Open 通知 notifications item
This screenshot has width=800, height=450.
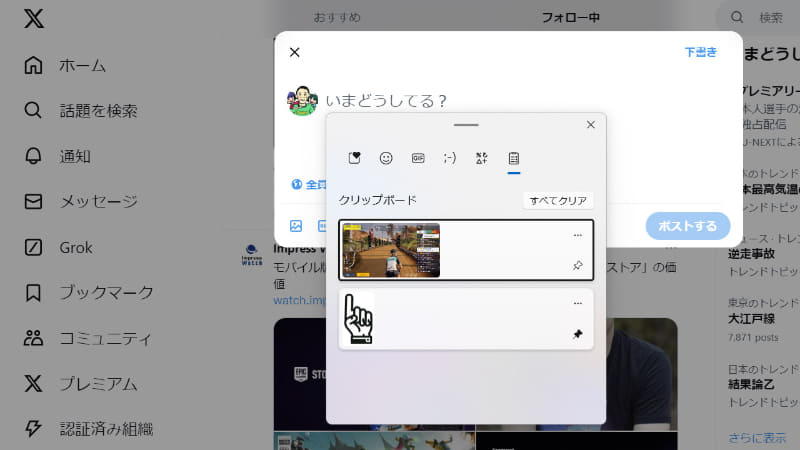[57, 156]
